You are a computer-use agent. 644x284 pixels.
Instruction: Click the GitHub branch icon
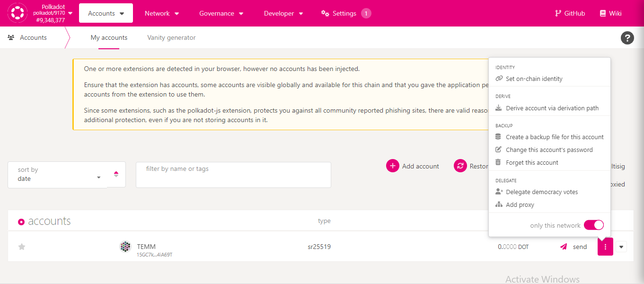tap(558, 13)
